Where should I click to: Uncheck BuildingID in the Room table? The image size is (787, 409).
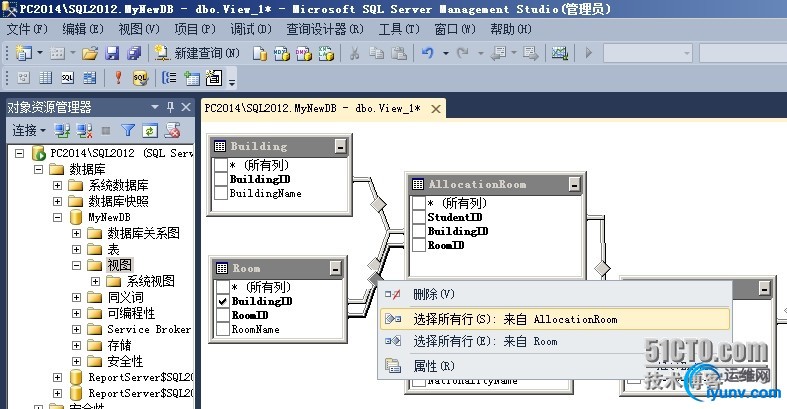tap(223, 301)
